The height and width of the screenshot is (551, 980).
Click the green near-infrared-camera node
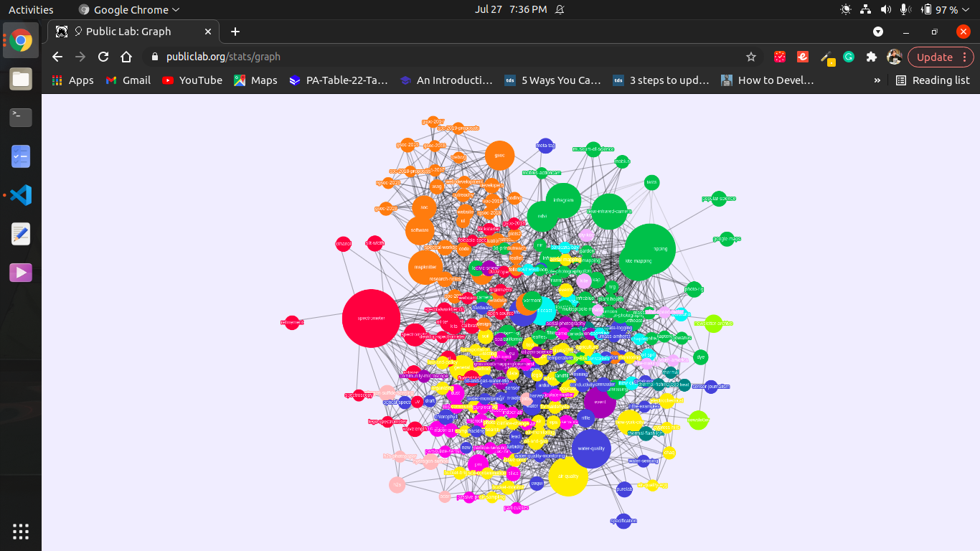pyautogui.click(x=609, y=212)
